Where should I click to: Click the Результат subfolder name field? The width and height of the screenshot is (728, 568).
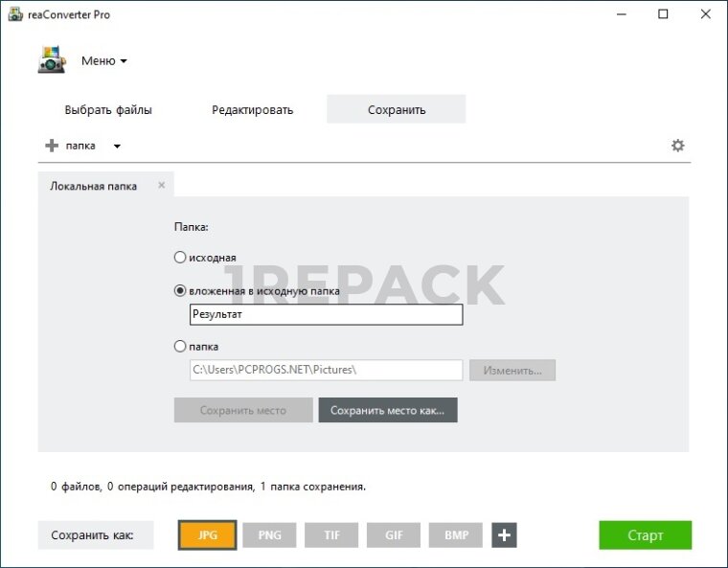pos(326,314)
